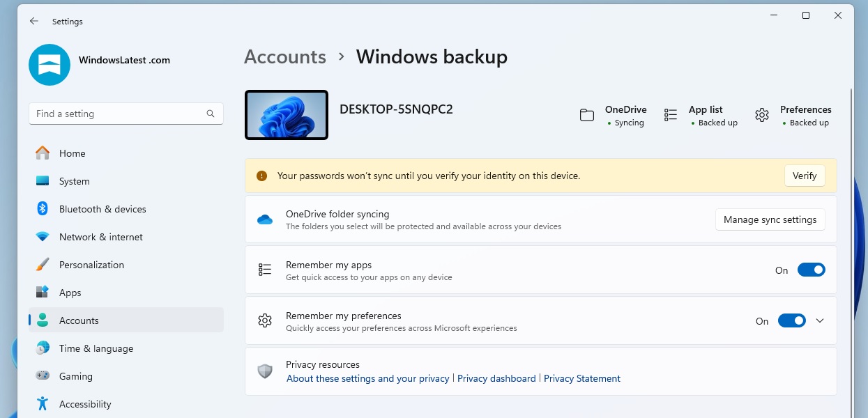This screenshot has width=868, height=418.
Task: Open Gaming settings
Action: coord(126,376)
